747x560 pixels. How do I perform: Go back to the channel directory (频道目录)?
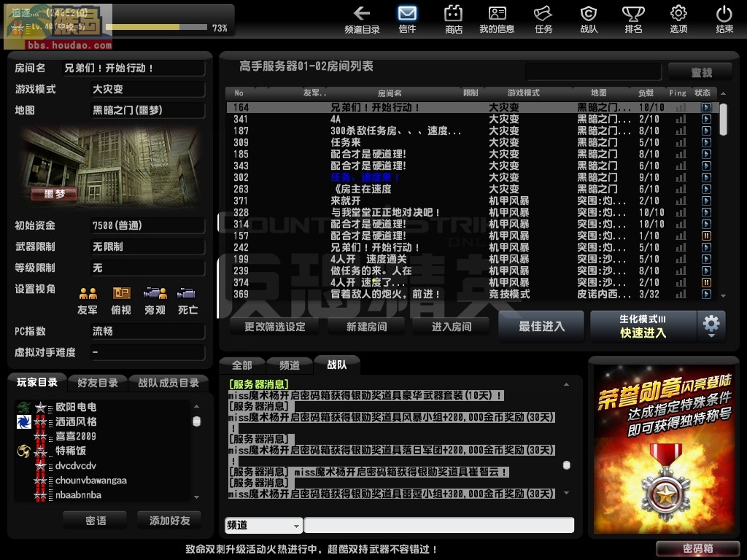coord(362,20)
